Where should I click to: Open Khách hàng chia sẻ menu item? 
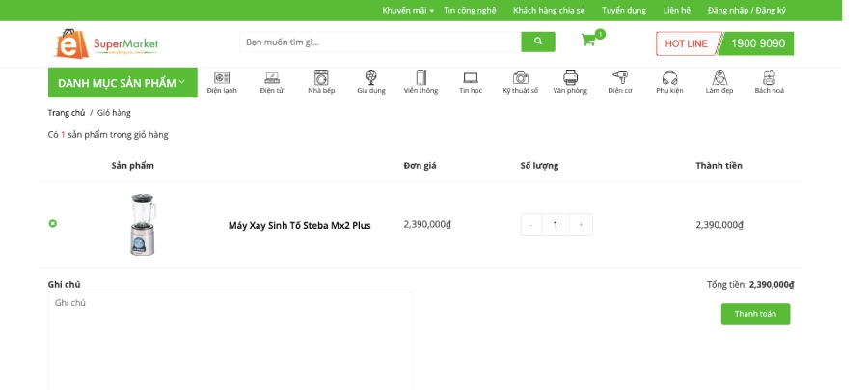click(549, 10)
